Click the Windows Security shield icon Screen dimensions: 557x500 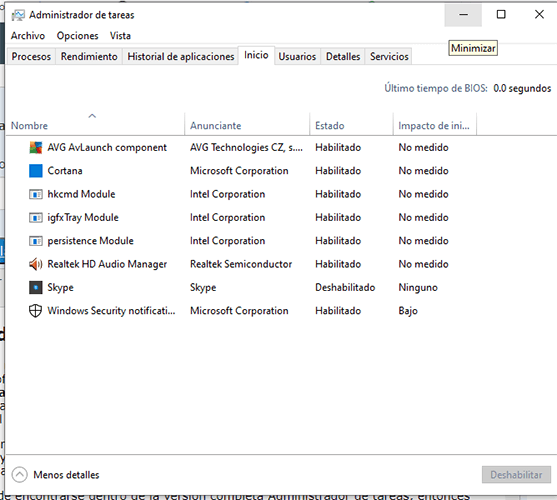pos(36,311)
